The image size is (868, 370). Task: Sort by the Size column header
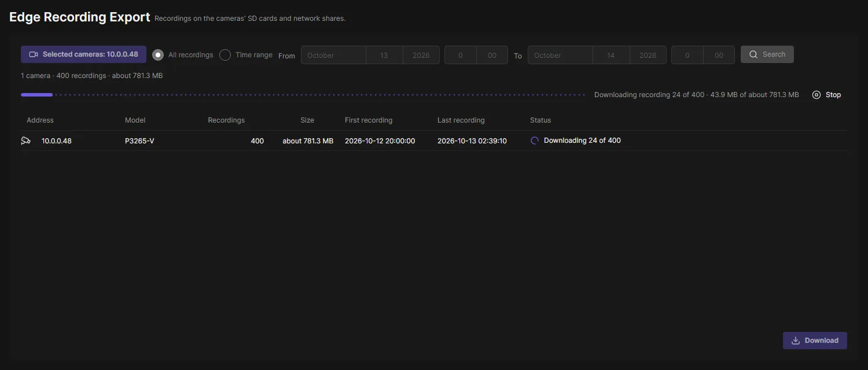click(307, 120)
